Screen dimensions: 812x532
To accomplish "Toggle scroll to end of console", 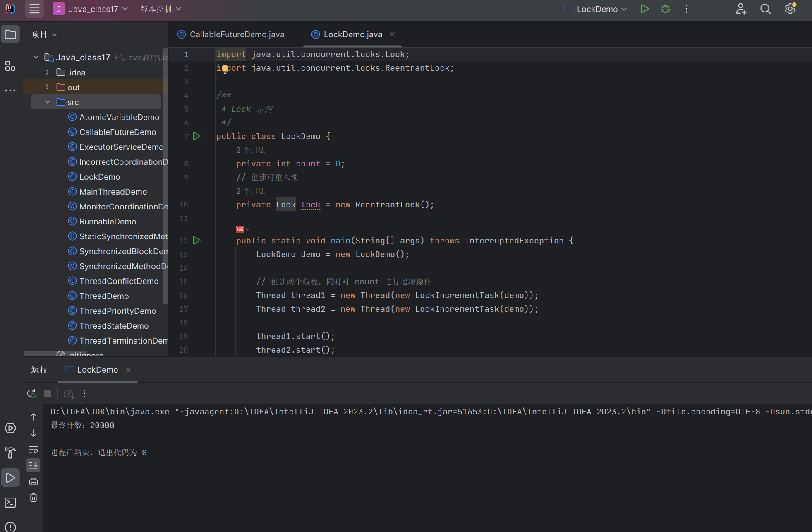I will tap(34, 465).
